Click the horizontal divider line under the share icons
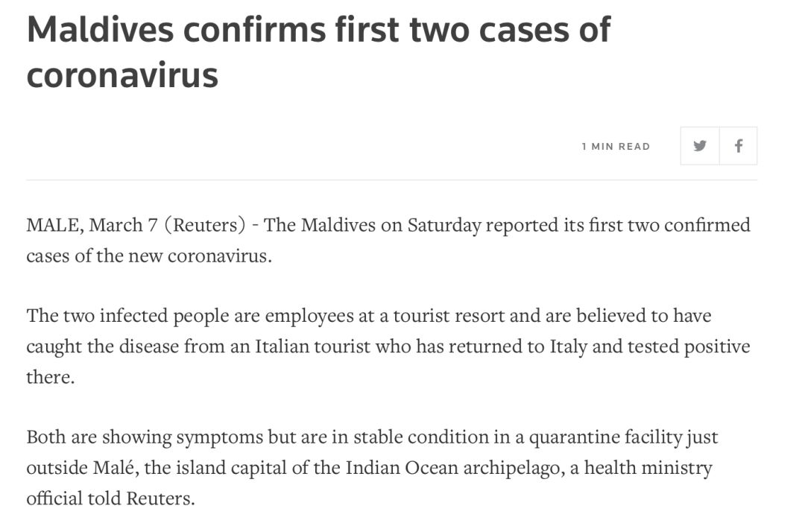Image resolution: width=805 pixels, height=532 pixels. click(x=392, y=180)
